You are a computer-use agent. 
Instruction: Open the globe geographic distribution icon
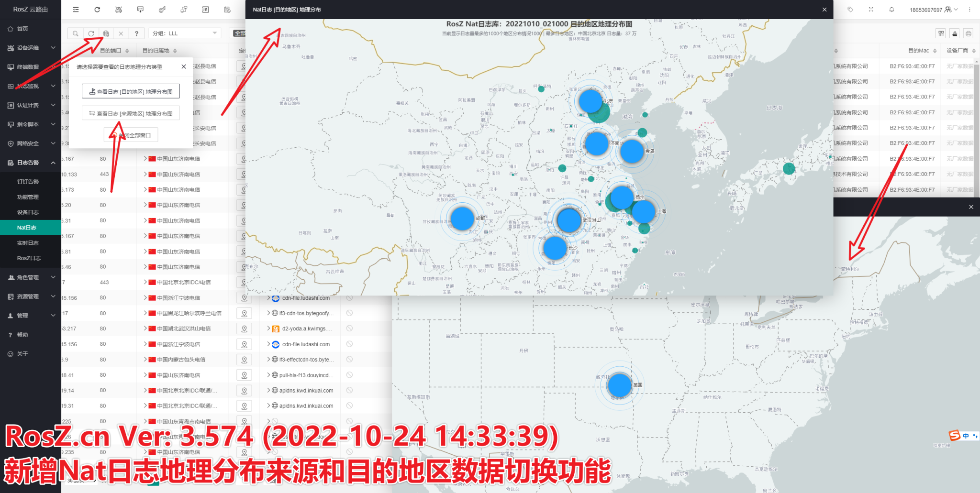pos(106,33)
